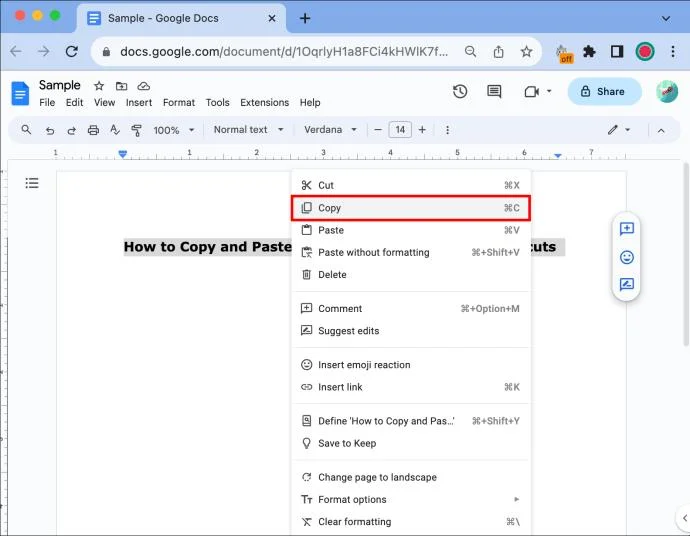The width and height of the screenshot is (690, 536).
Task: Click the spell check icon
Action: tap(115, 130)
